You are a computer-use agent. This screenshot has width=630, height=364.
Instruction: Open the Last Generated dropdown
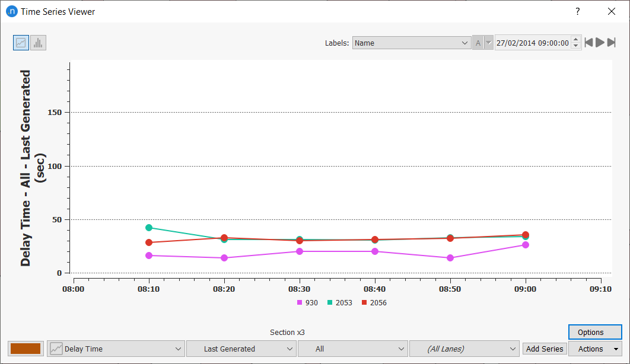[x=241, y=349]
